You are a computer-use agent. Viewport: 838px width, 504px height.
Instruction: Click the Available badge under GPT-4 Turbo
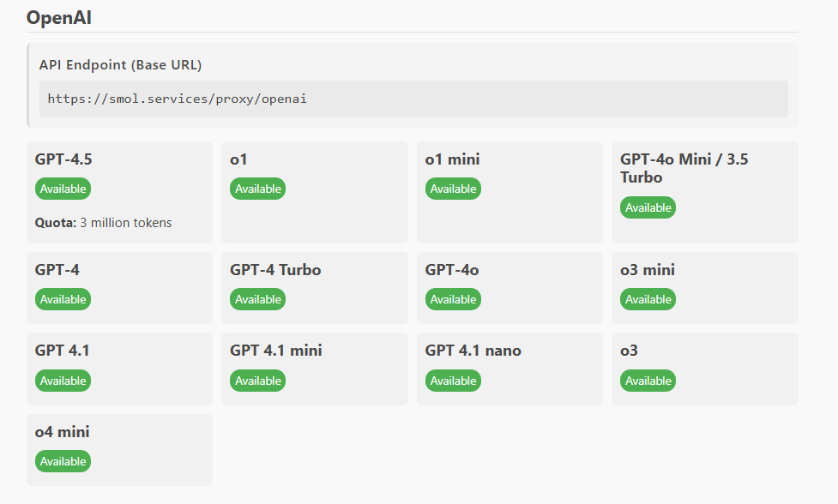click(x=257, y=299)
